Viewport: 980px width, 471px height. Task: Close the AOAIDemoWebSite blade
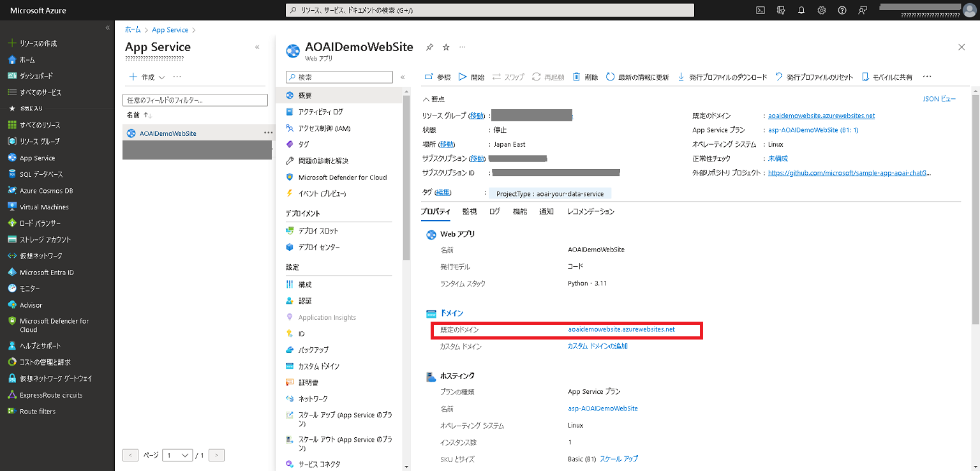pyautogui.click(x=962, y=47)
